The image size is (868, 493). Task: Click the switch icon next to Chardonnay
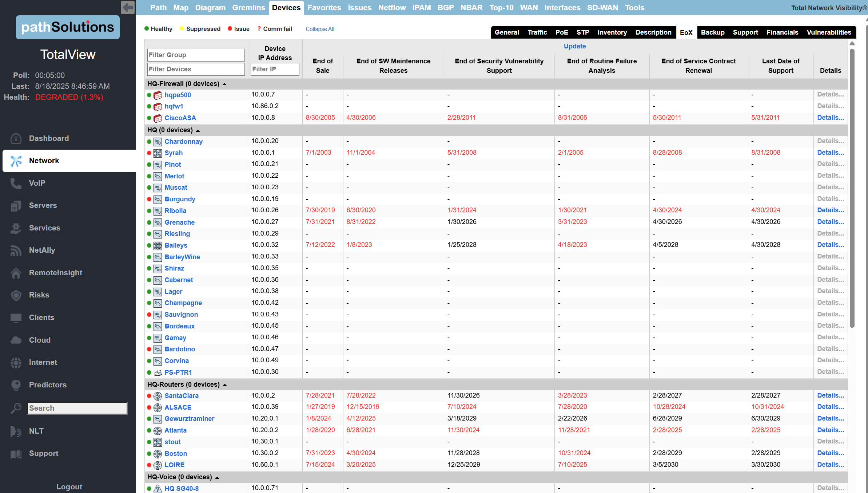pos(158,142)
